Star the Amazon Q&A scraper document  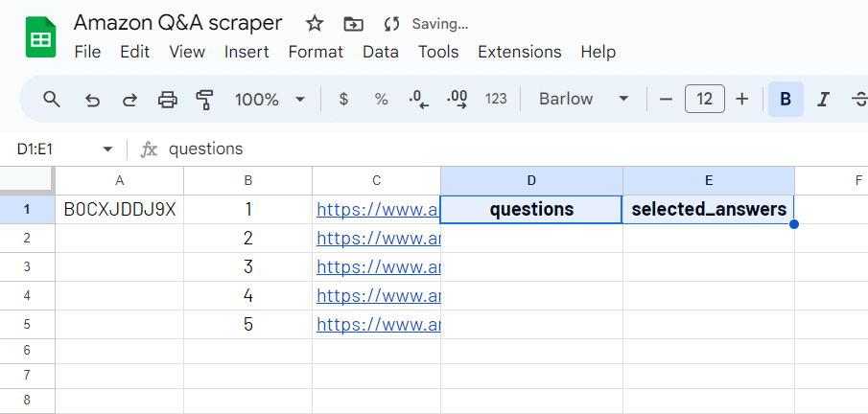click(x=315, y=23)
